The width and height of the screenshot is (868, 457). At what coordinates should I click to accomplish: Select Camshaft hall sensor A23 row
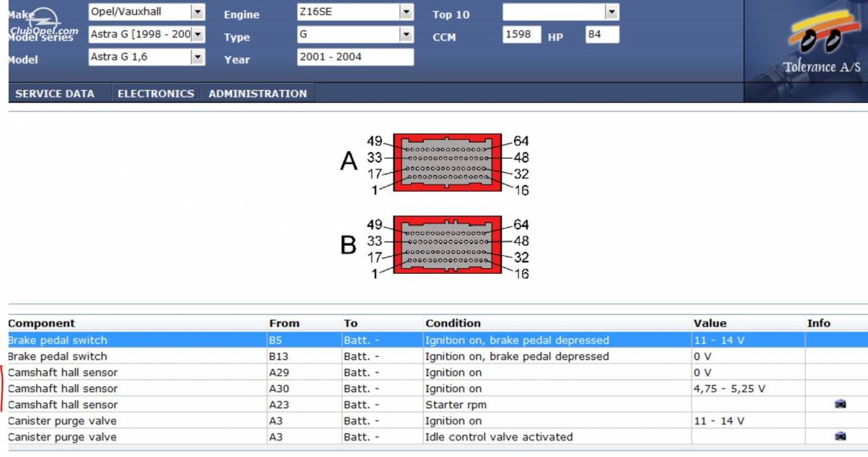(x=438, y=405)
